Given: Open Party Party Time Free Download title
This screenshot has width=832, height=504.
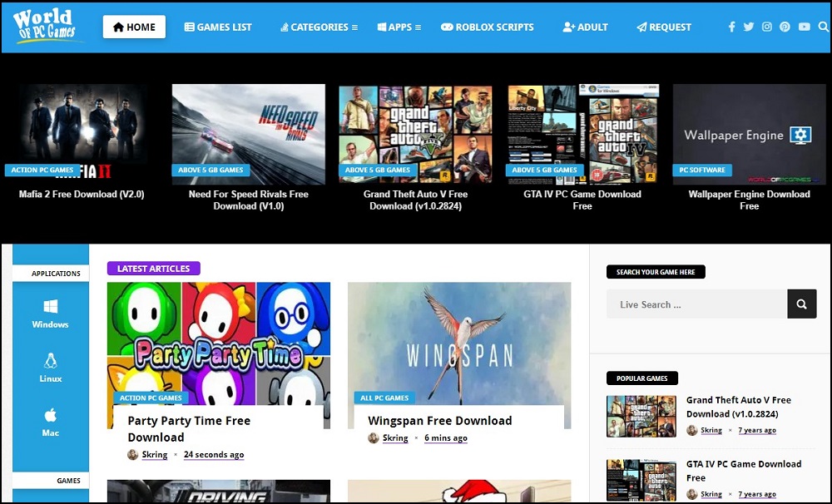Looking at the screenshot, I should tap(189, 429).
